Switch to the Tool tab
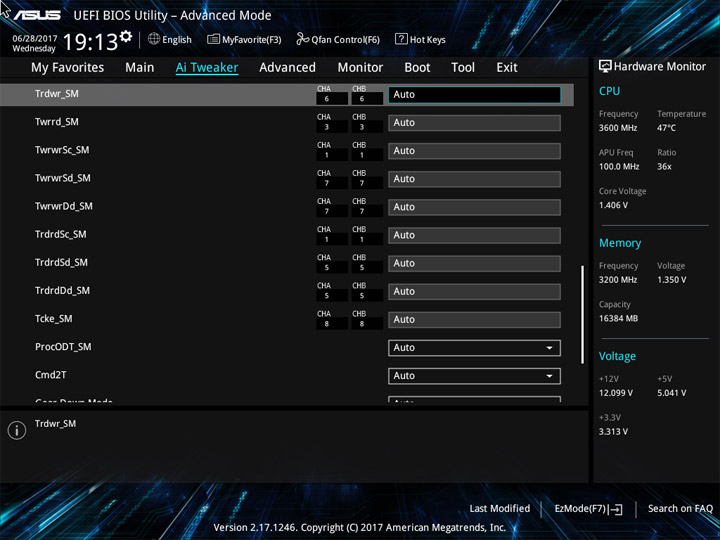The height and width of the screenshot is (540, 720). (463, 68)
